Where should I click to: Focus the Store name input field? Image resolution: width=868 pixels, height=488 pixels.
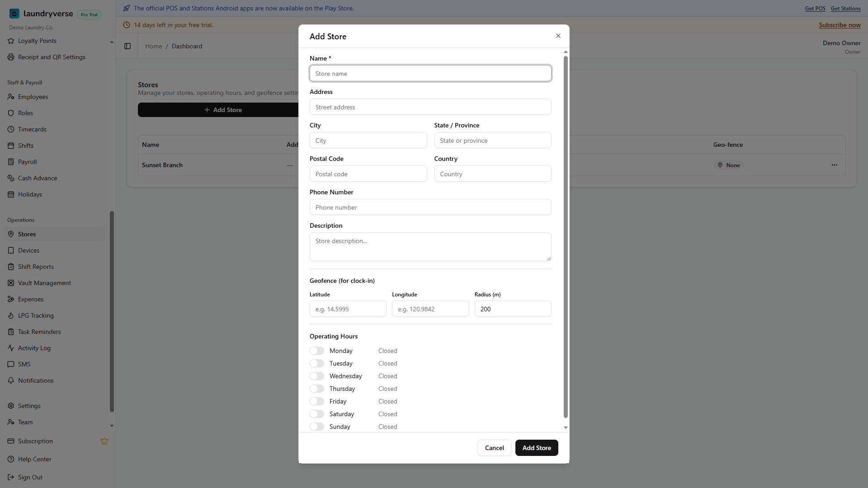[x=430, y=73]
